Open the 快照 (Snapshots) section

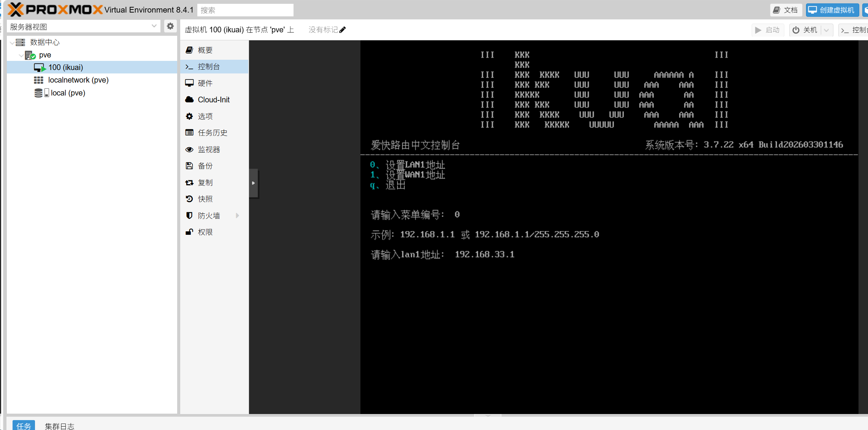[205, 199]
